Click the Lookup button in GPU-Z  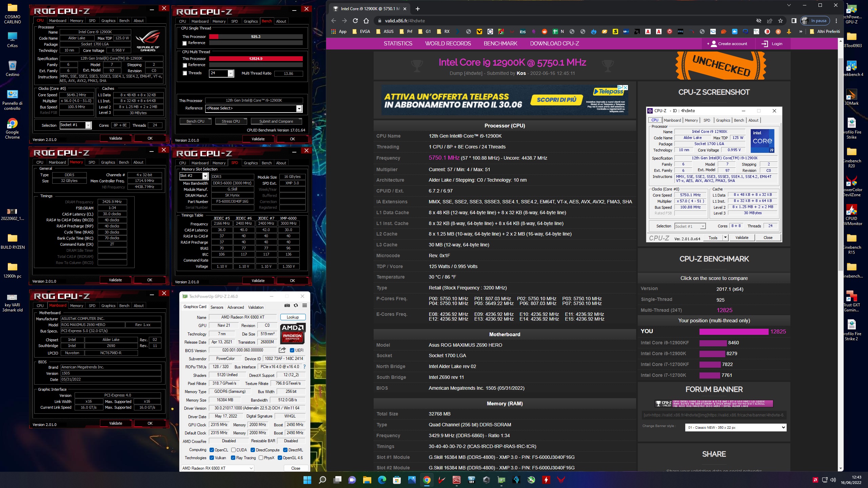[x=293, y=317]
